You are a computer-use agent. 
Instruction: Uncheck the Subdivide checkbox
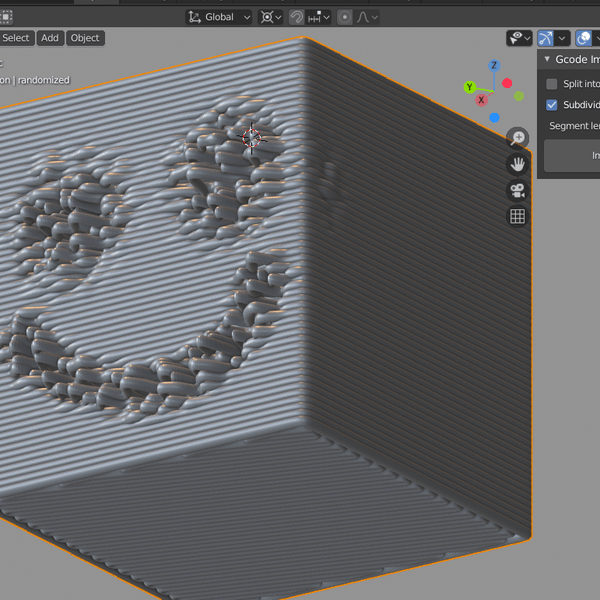551,105
